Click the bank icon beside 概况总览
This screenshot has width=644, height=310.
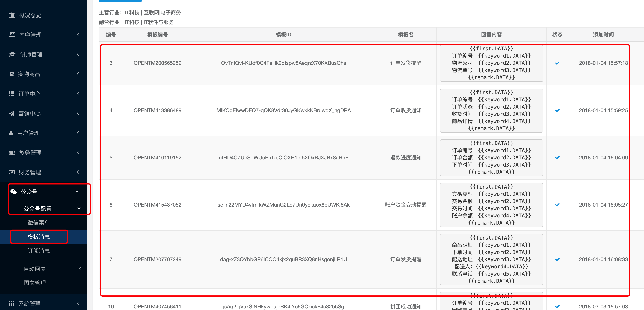[12, 15]
